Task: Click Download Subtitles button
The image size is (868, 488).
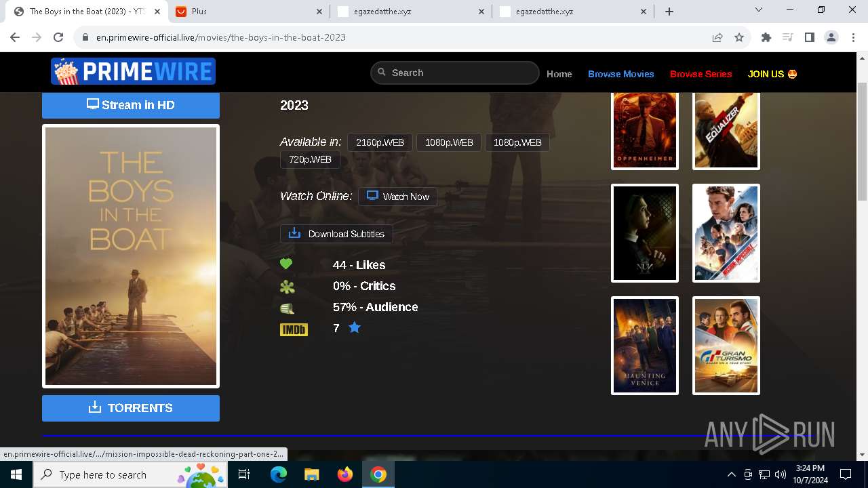Action: point(336,234)
